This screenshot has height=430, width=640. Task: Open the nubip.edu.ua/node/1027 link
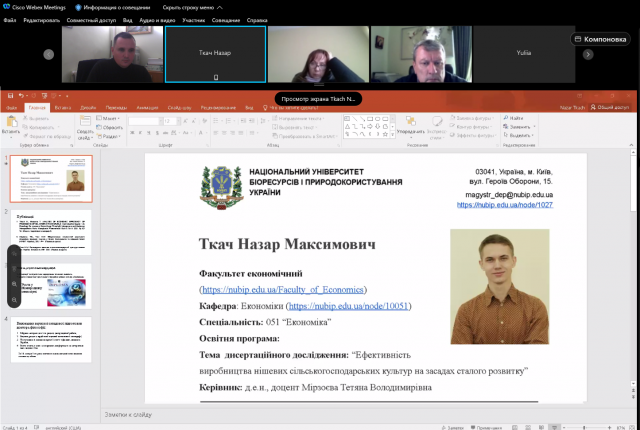(x=505, y=205)
